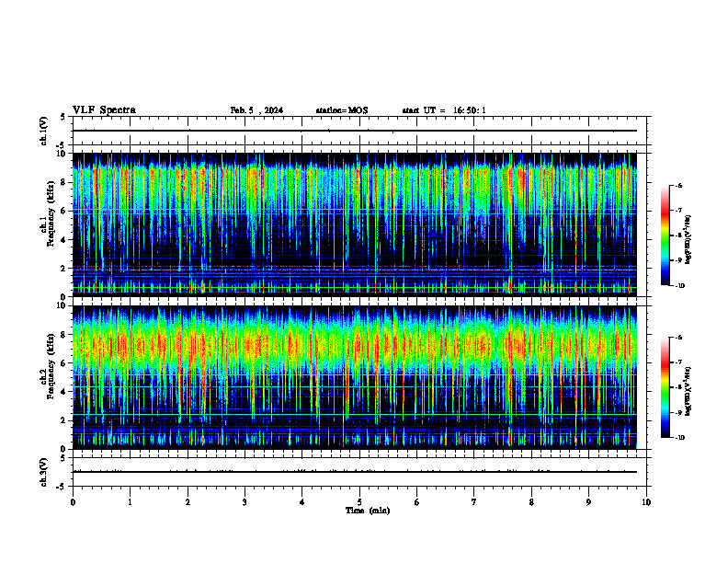This screenshot has height=563, width=728.
Task: Click the ch.1 voltage waveform trace
Action: click(x=355, y=131)
